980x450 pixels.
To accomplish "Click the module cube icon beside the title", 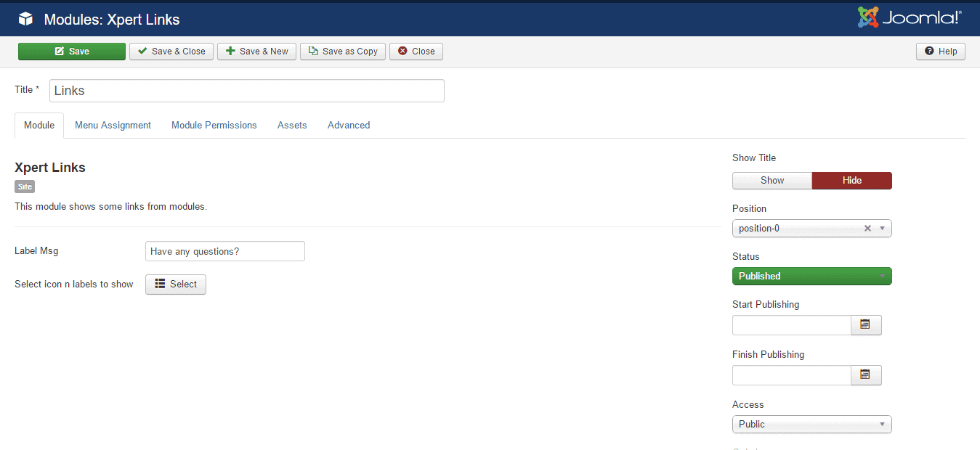I will pos(26,20).
